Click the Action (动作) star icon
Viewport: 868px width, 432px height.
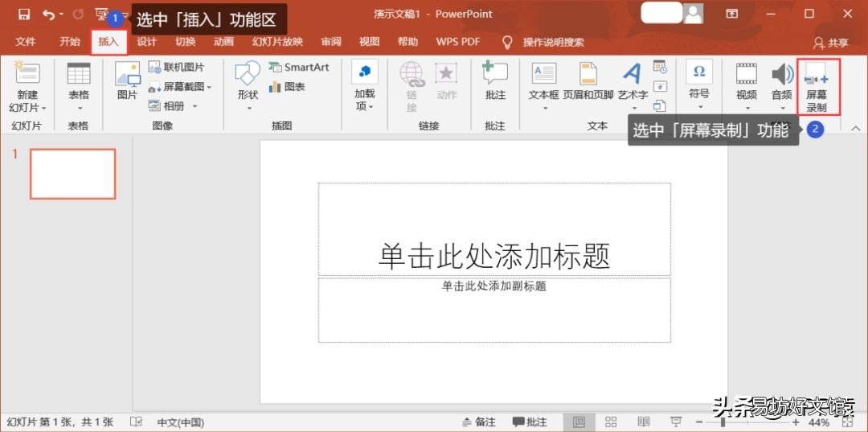click(445, 73)
